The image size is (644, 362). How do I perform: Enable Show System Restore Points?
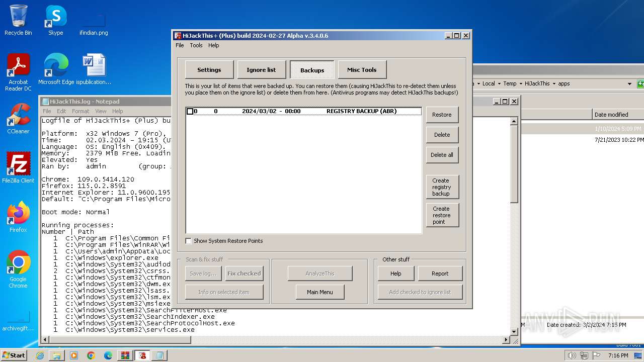click(x=188, y=241)
